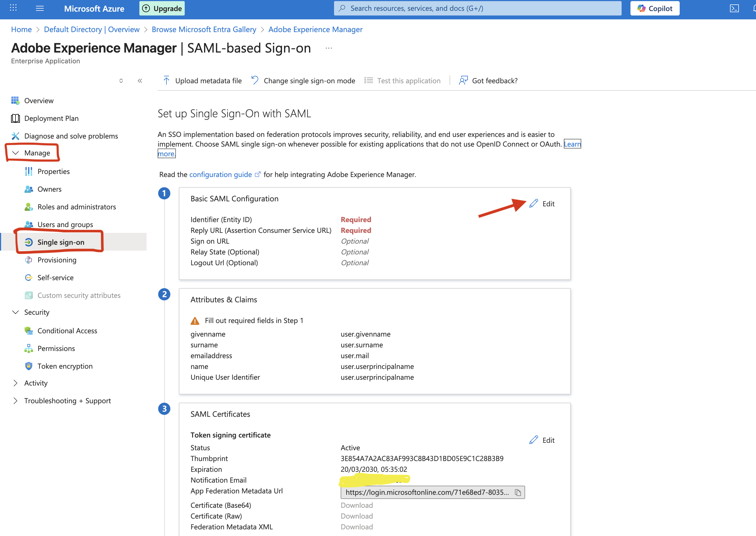Open Custom security attributes
This screenshot has height=536, width=756.
tap(79, 296)
